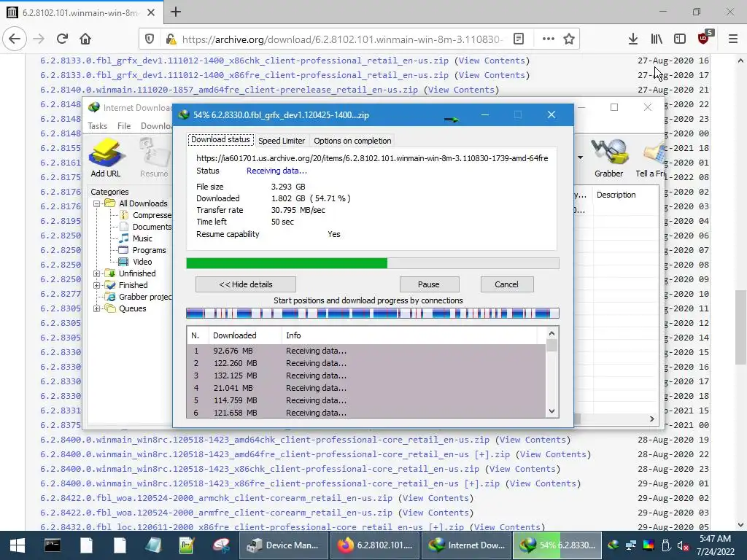This screenshot has height=560, width=747.
Task: Open Firefox library icon
Action: click(x=657, y=39)
